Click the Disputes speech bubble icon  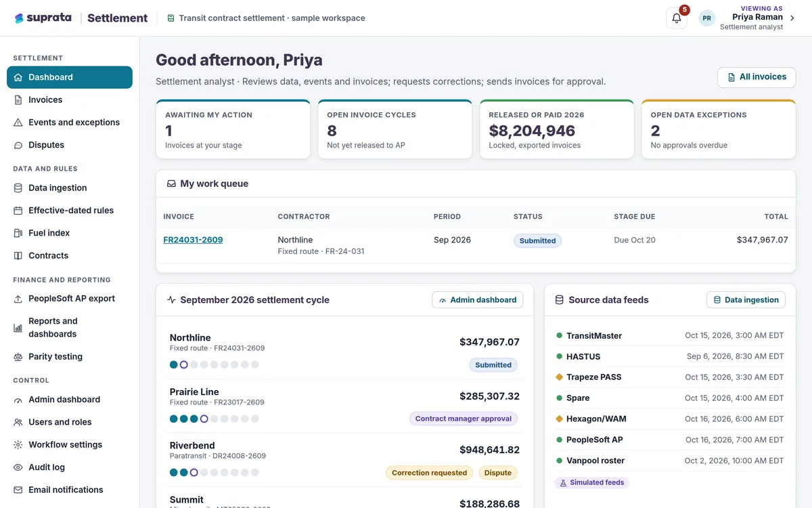coord(18,145)
